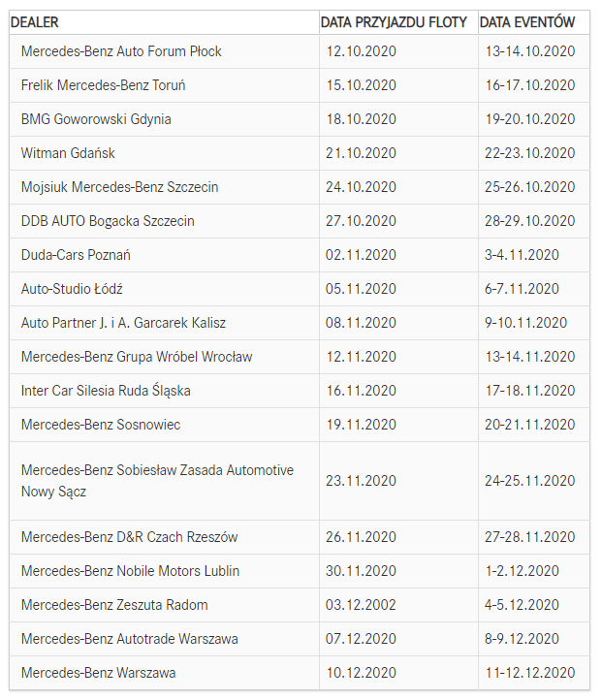
Task: Click the Inter Car Silesia Ruda Śląska cell
Action: 106,391
